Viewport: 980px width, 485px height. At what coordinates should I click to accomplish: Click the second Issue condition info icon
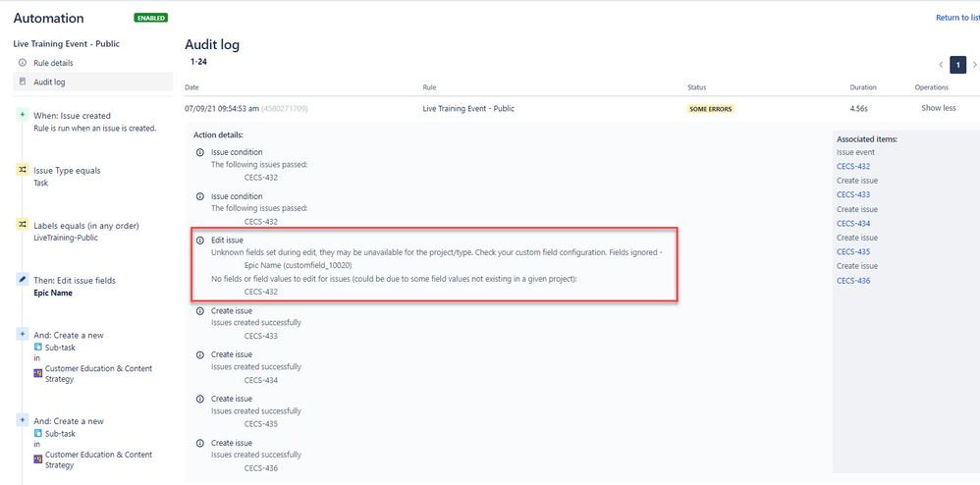point(200,196)
